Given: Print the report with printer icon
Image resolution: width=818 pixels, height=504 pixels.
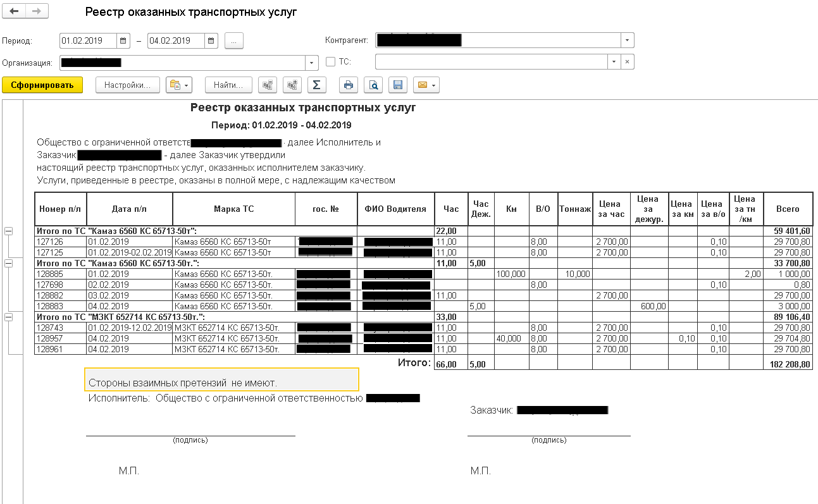Looking at the screenshot, I should pos(349,85).
